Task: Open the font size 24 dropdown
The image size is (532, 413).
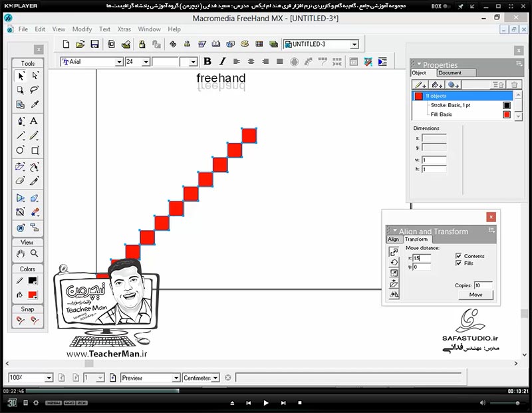Action: (x=146, y=62)
